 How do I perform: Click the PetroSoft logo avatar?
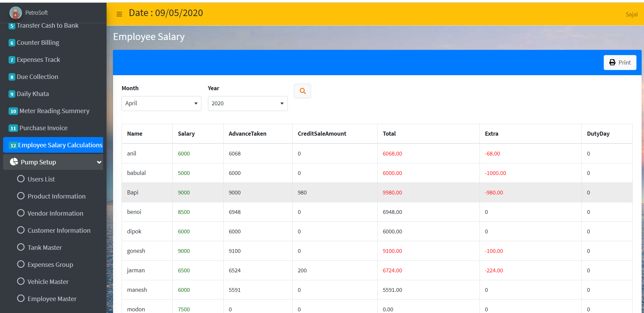tap(15, 13)
